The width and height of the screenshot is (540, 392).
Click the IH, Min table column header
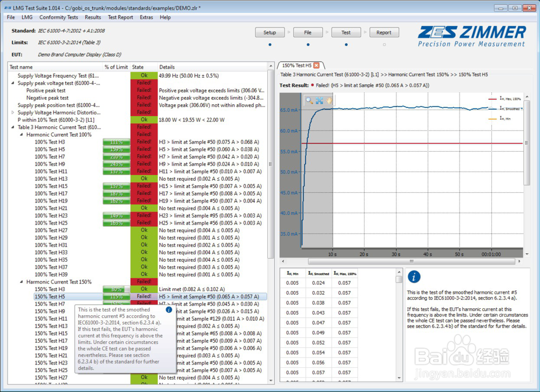point(292,273)
